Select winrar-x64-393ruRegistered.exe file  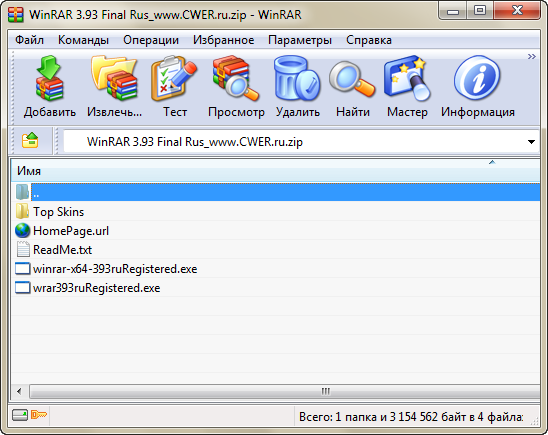106,269
